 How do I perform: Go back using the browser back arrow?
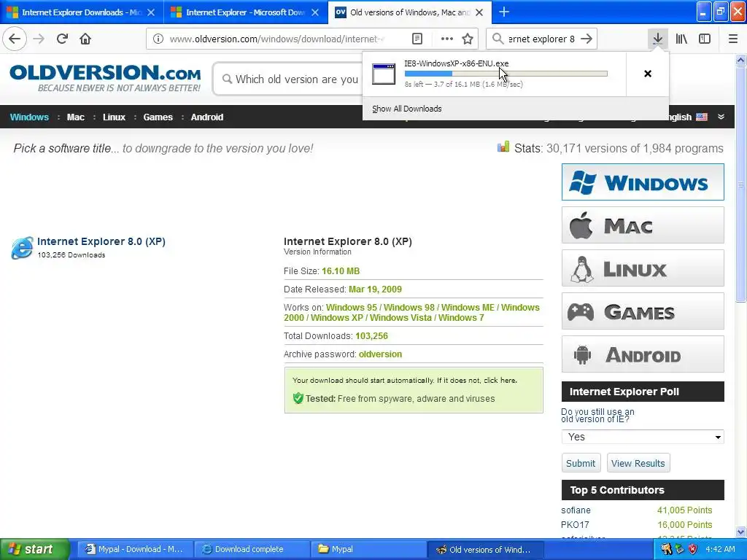coord(15,39)
